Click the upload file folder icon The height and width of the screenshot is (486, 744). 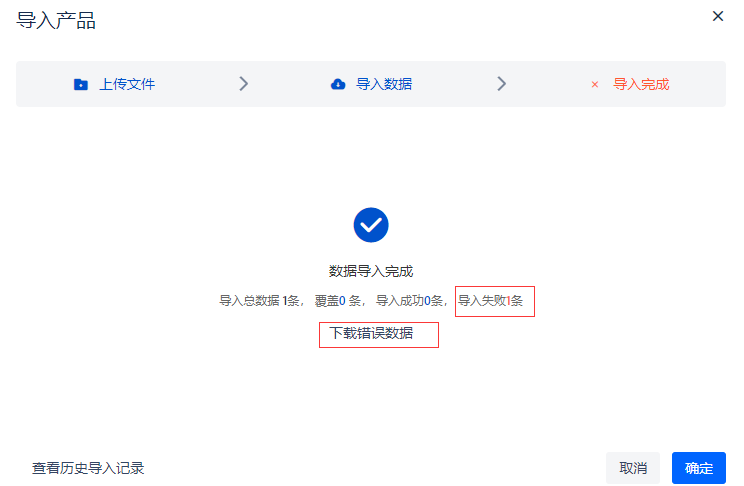tap(81, 84)
